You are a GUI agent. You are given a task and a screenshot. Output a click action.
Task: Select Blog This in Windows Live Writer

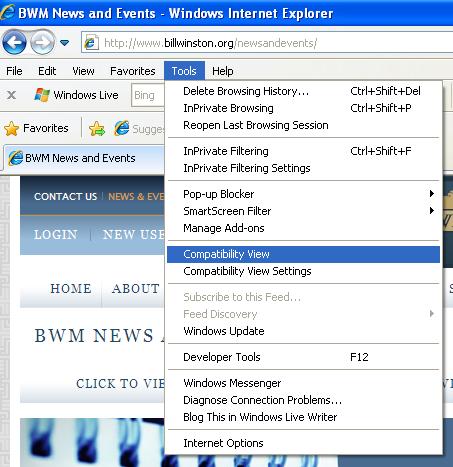(303, 417)
